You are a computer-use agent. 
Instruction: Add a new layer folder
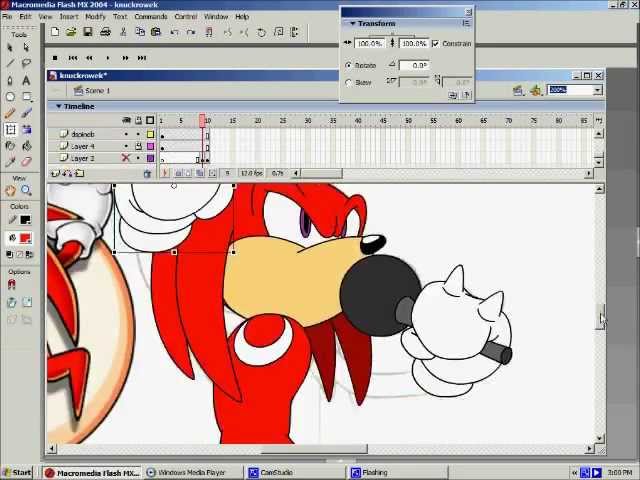click(80, 173)
